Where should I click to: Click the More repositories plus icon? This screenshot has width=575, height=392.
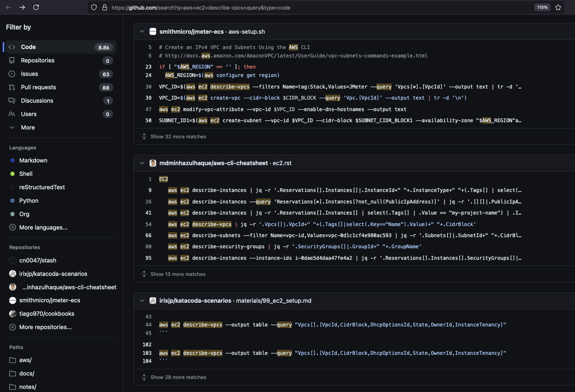(13, 327)
